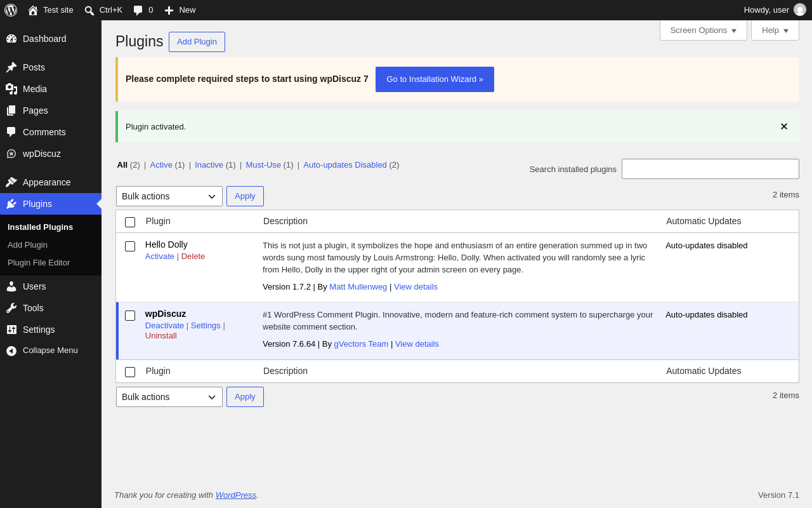Click the Collapse Menu arrow icon

coord(11,351)
